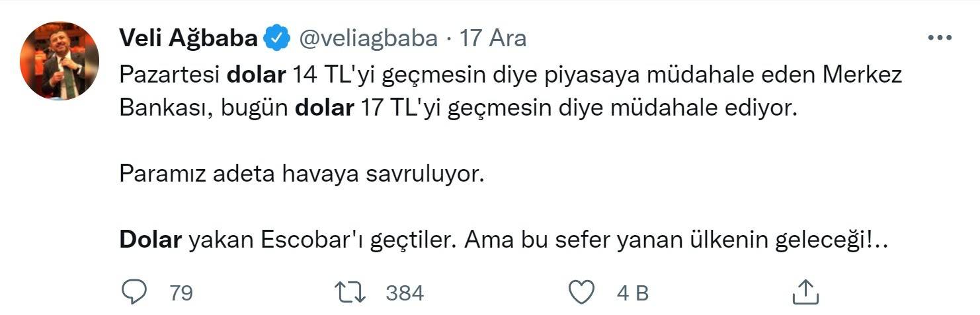Retweet using the arrows icon
Viewport: 980px width, 315px height.
[x=351, y=292]
